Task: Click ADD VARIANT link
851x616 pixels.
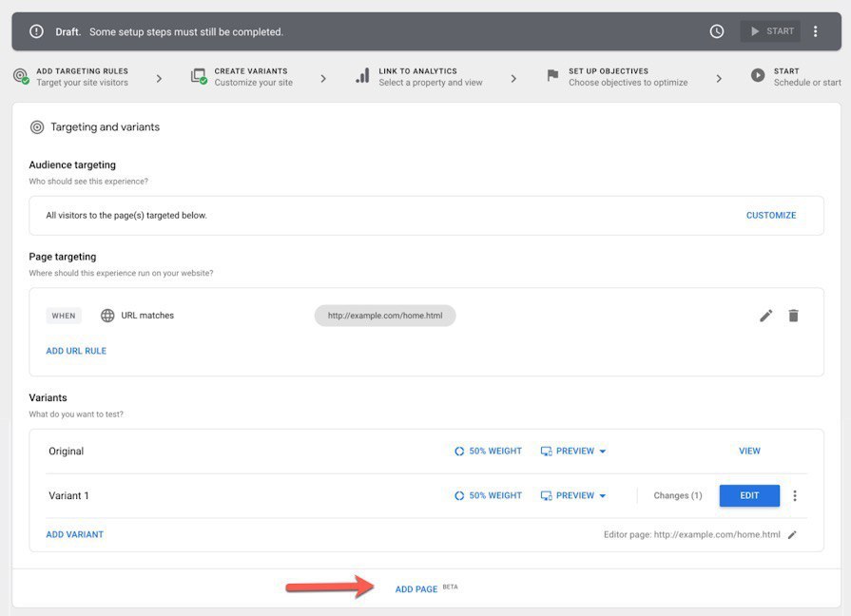Action: click(x=75, y=534)
